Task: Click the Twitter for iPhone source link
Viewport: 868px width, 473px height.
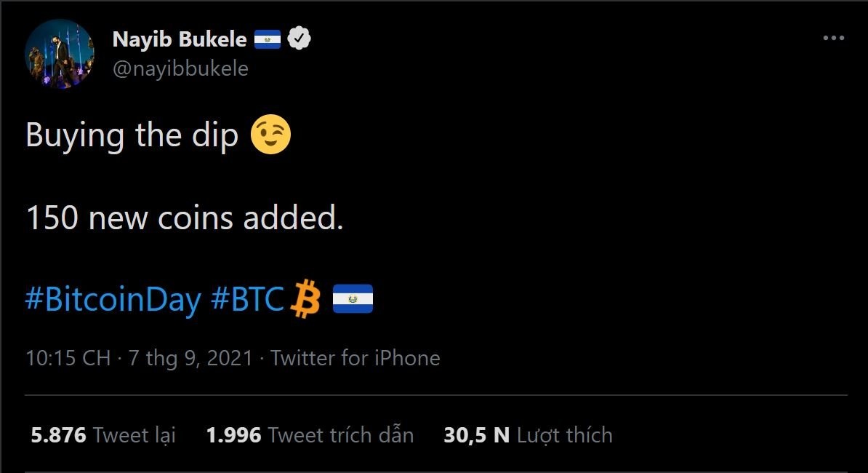Action: tap(355, 358)
